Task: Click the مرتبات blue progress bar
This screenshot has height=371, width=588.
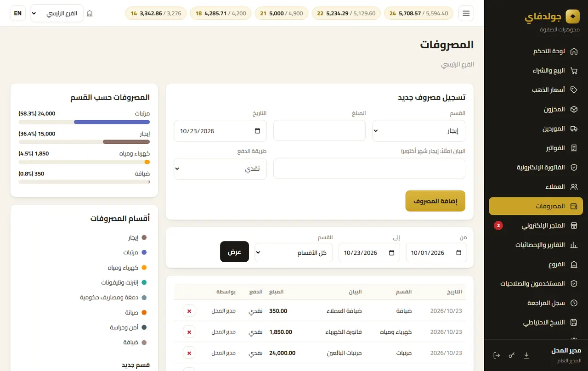Action: [x=112, y=122]
